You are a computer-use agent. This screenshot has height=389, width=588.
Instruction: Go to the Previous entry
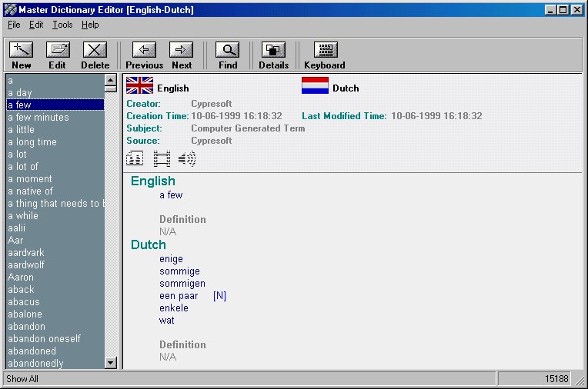tap(144, 51)
